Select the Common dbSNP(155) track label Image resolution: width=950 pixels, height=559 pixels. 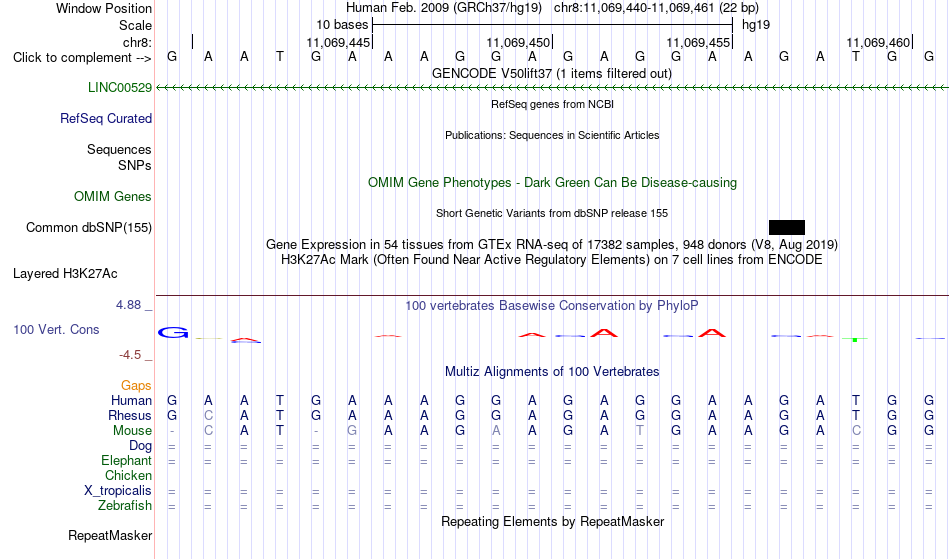[88, 227]
